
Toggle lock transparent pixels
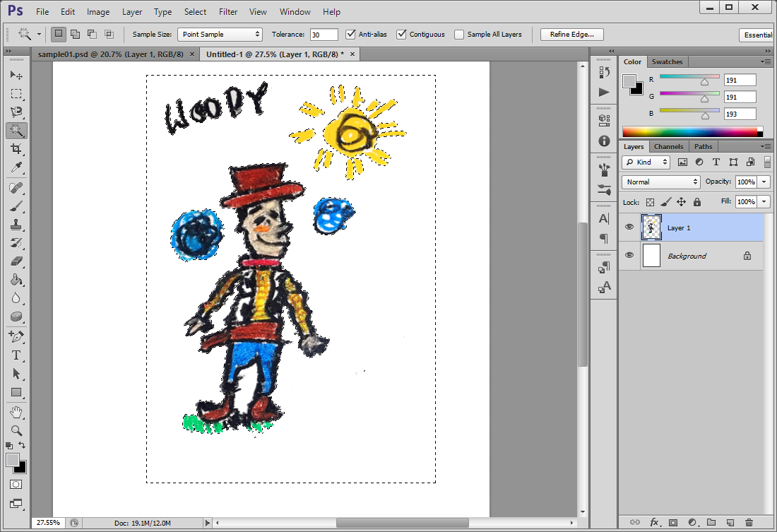coord(650,202)
